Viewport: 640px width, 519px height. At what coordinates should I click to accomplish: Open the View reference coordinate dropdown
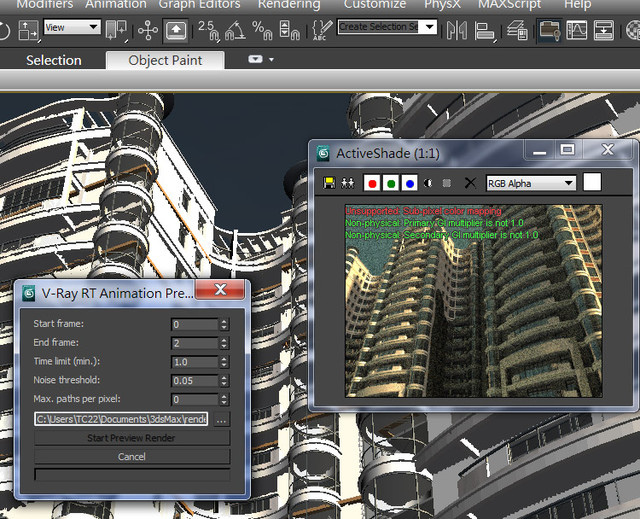click(72, 27)
